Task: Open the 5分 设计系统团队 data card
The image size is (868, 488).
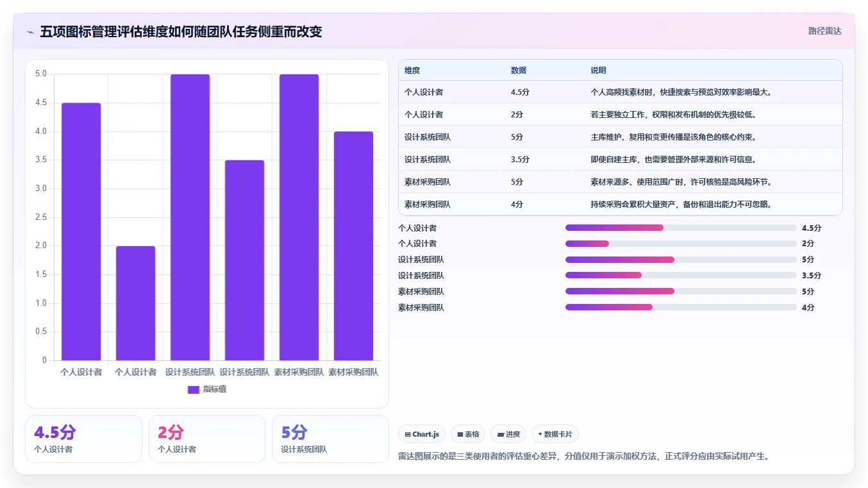Action: 330,439
